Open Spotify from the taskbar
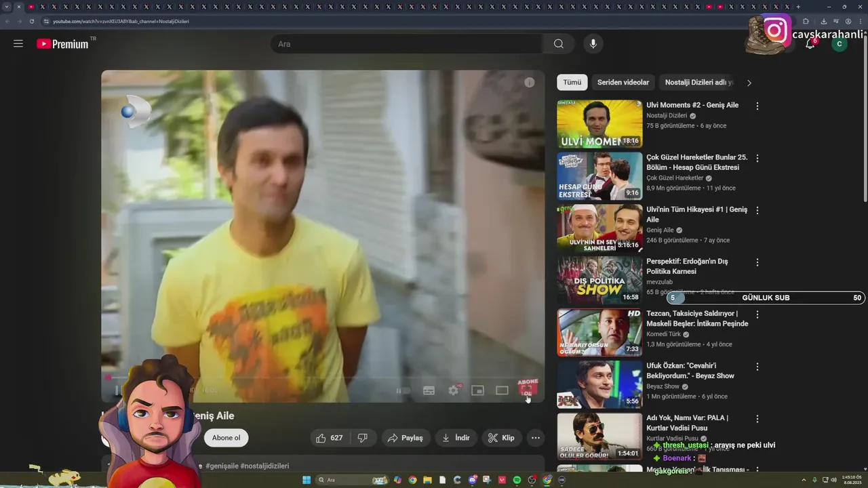This screenshot has height=488, width=868. [x=517, y=480]
